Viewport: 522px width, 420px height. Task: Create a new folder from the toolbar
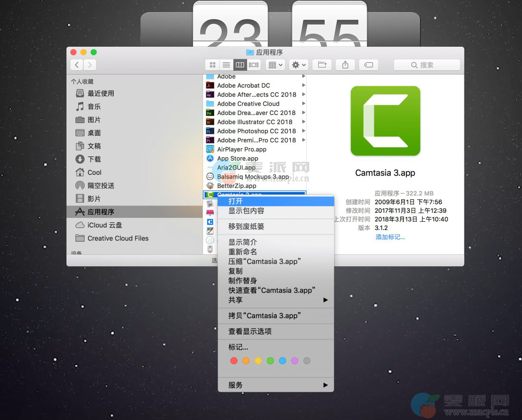click(x=322, y=65)
